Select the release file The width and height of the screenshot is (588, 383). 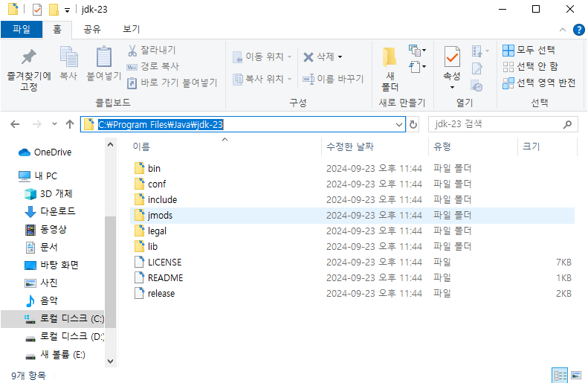352,293
